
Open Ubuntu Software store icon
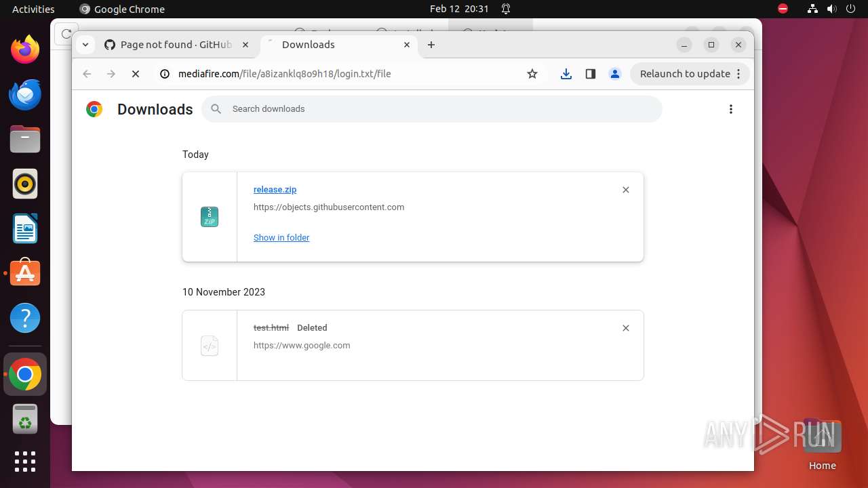tap(25, 273)
